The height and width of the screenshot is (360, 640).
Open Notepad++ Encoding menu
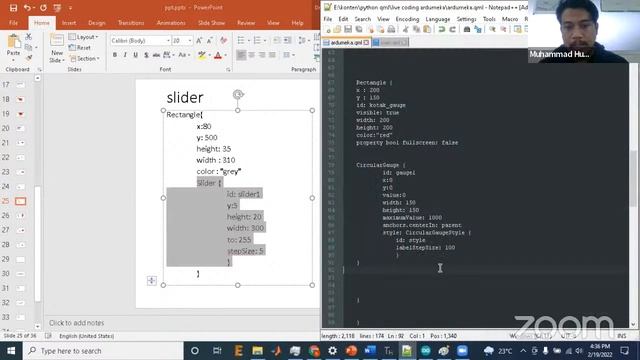point(407,19)
